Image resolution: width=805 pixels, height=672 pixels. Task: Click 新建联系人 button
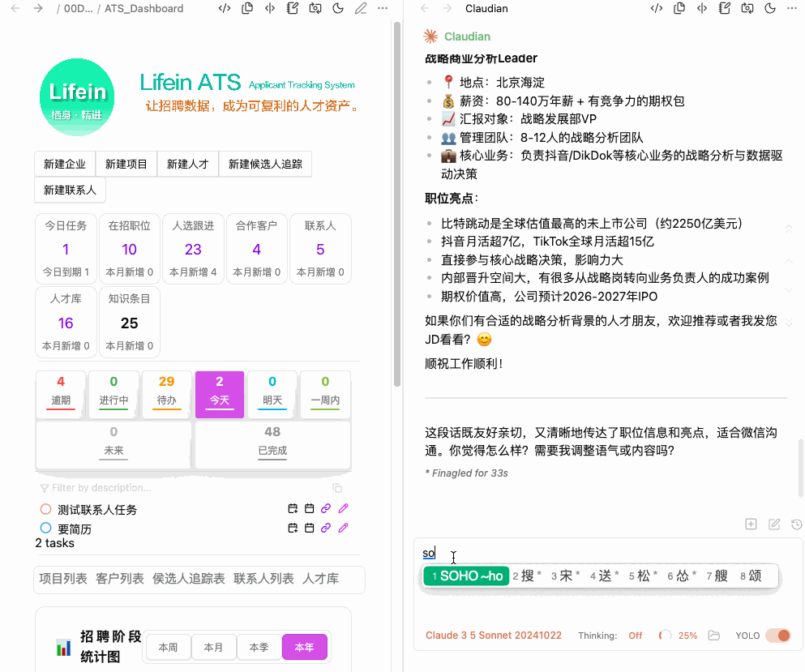click(70, 190)
